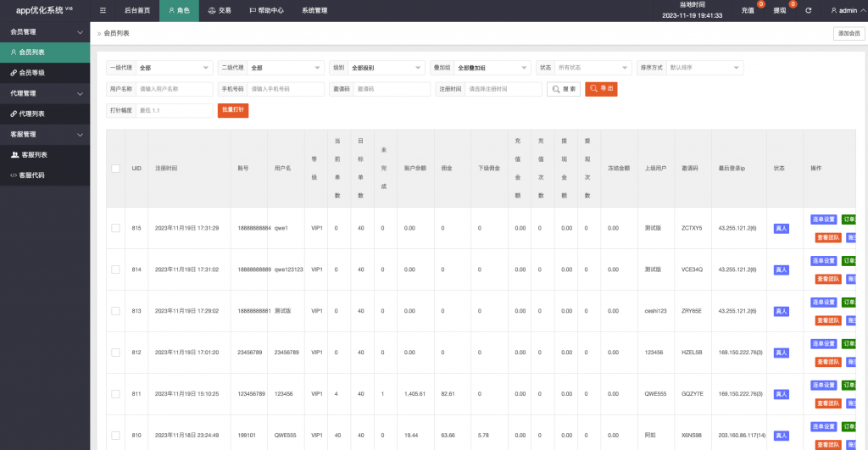Click the refresh icon in top bar
Screen dimensions: 868x450
(809, 11)
